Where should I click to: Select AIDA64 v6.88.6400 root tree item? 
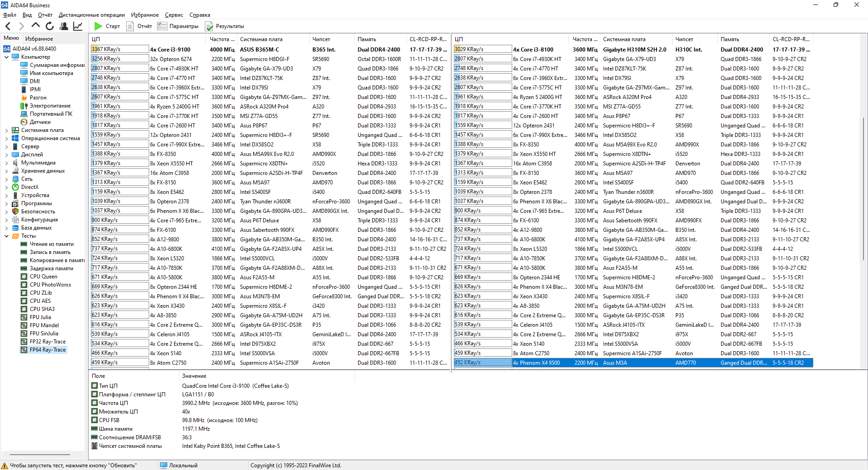click(30, 49)
